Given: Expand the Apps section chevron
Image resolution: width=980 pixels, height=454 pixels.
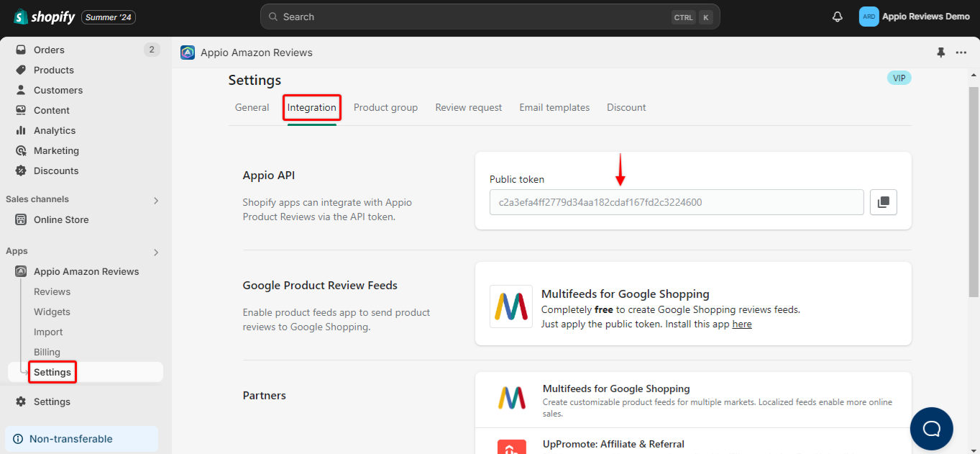Looking at the screenshot, I should tap(156, 253).
